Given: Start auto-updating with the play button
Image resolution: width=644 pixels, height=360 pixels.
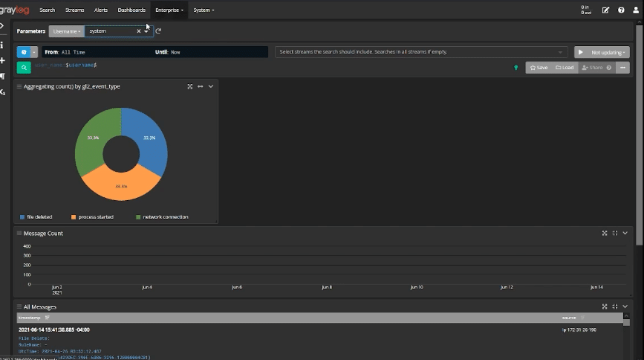Looking at the screenshot, I should [581, 52].
